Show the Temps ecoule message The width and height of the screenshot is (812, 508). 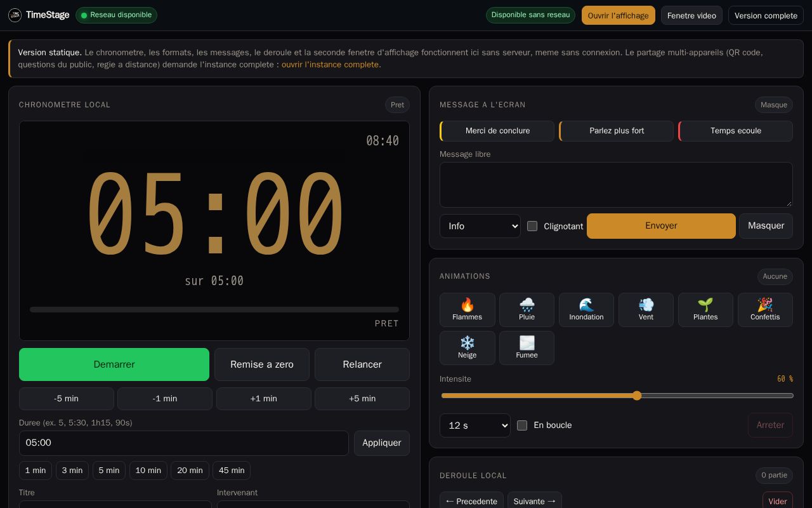click(736, 131)
